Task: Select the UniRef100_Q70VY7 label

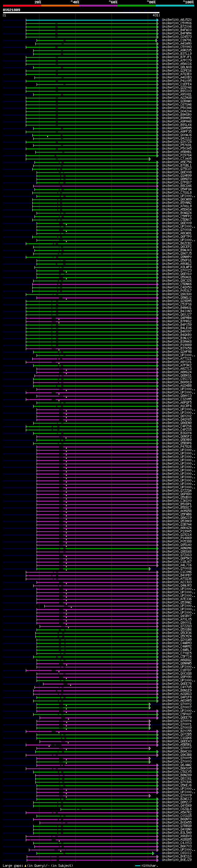Action: (x=177, y=748)
